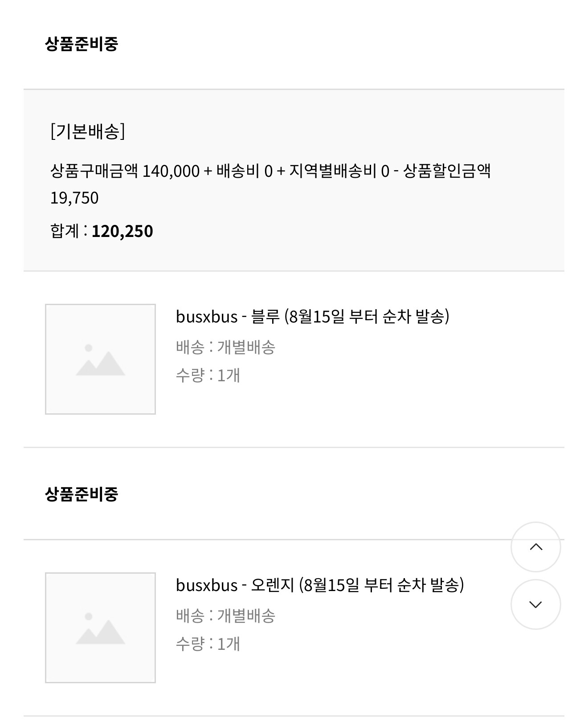Click 수량 : 1개 under the blue item

coord(208,375)
